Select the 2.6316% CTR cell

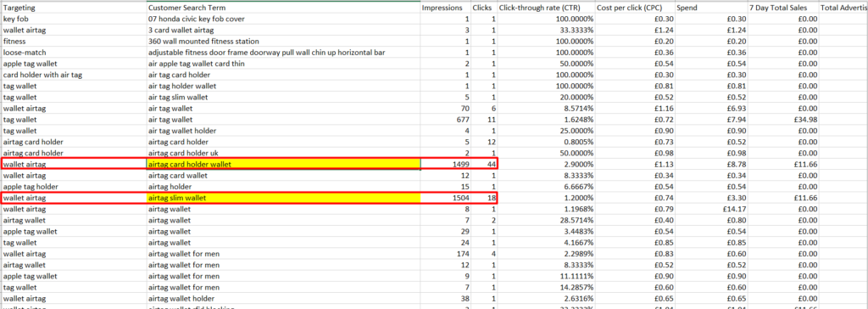(546, 298)
